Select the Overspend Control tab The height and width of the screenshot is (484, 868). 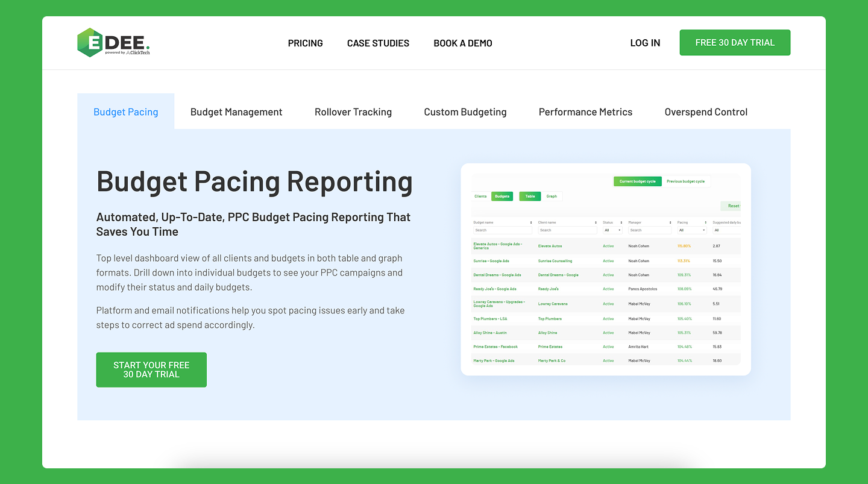click(706, 112)
